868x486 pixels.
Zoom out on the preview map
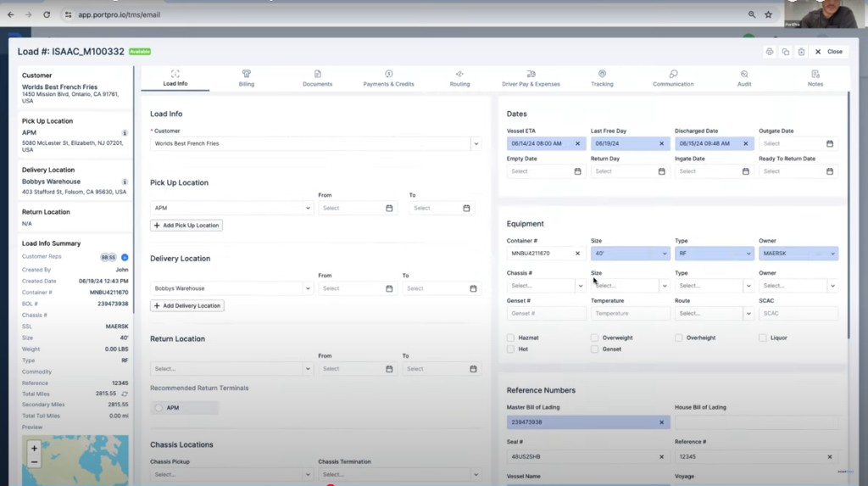click(x=34, y=461)
